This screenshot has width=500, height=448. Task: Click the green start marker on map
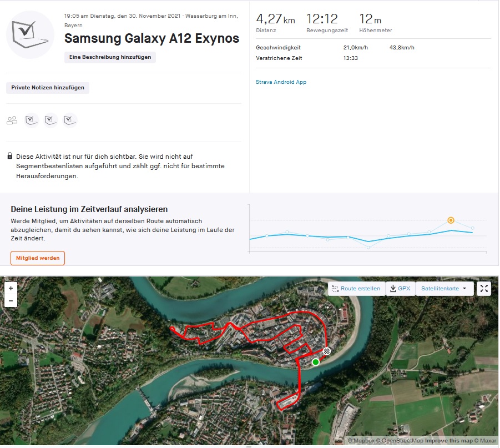[x=316, y=362]
